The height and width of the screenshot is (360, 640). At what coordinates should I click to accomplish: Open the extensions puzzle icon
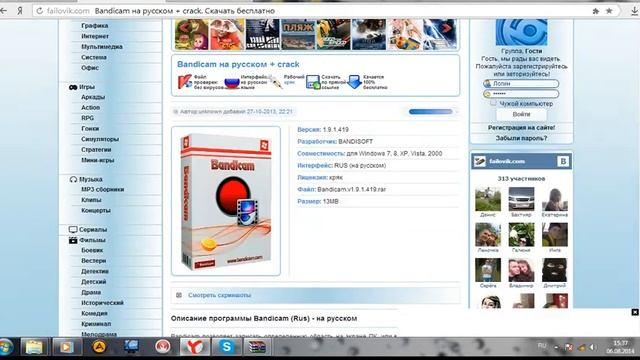point(596,11)
